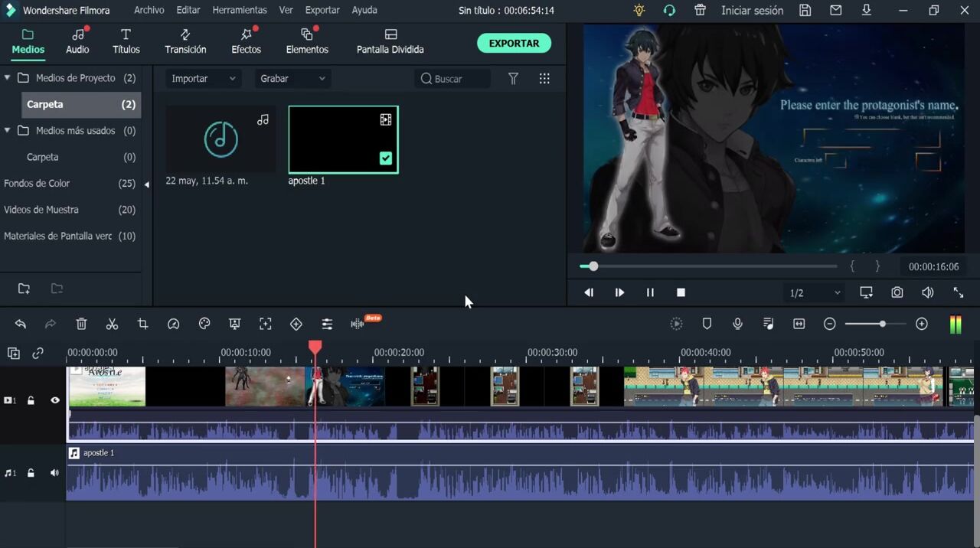This screenshot has height=548, width=980.
Task: Click the scissors split tool
Action: point(112,325)
